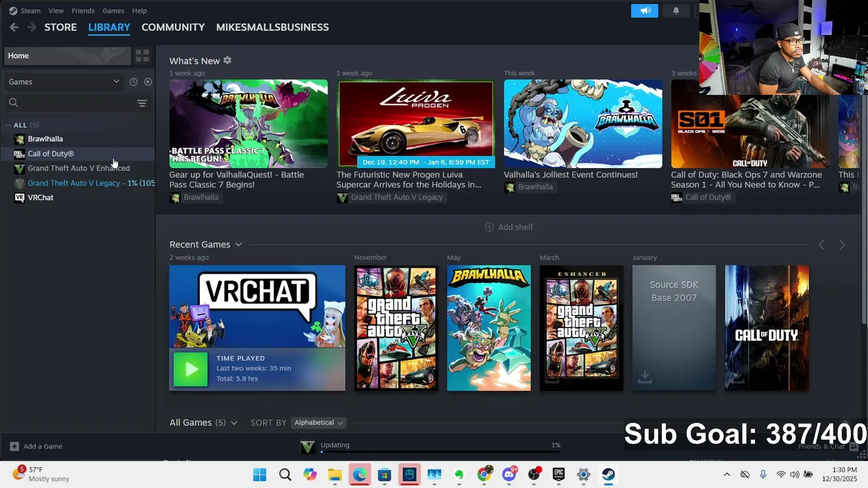Open the Games filter dropdown

pyautogui.click(x=64, y=82)
